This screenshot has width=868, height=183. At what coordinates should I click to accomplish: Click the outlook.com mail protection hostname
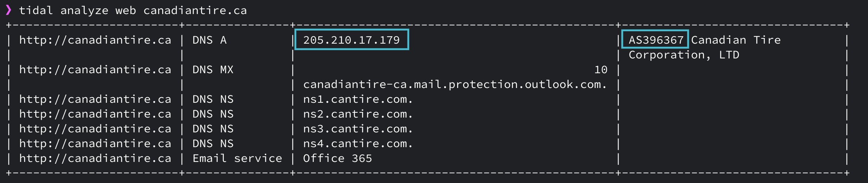(x=455, y=84)
